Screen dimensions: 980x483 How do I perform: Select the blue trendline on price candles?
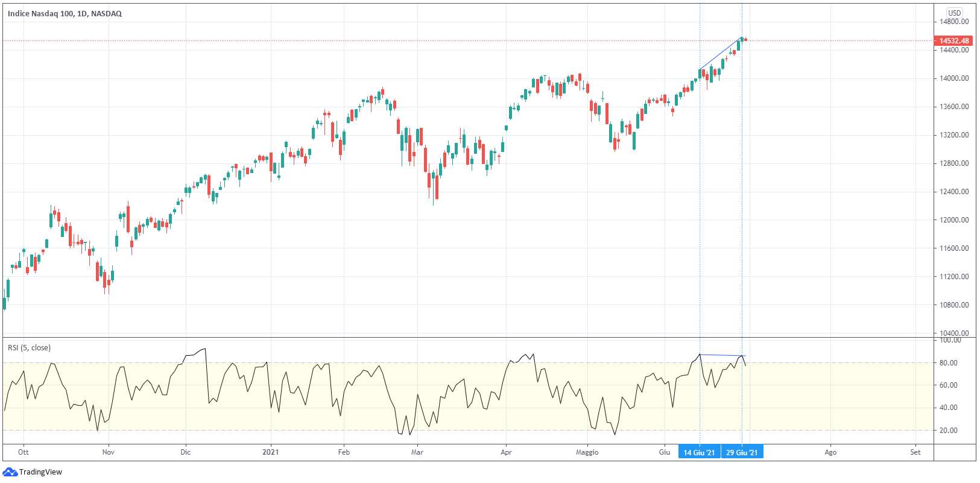pyautogui.click(x=720, y=54)
